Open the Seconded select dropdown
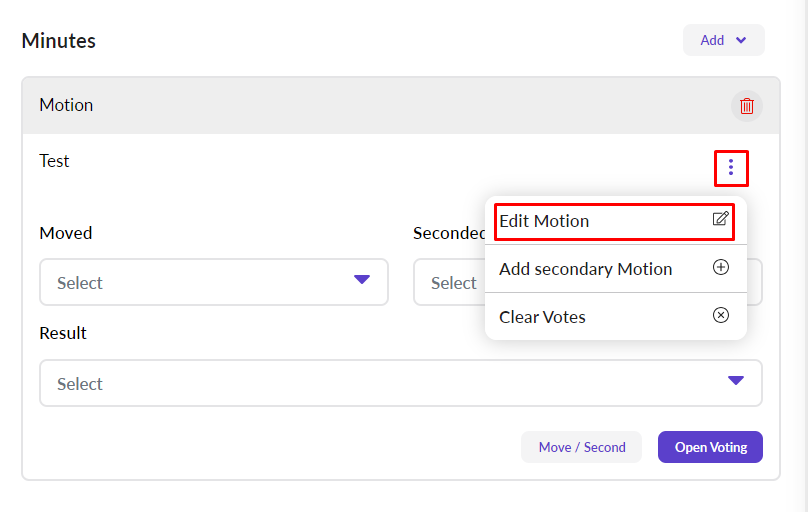This screenshot has height=512, width=808. (x=452, y=283)
